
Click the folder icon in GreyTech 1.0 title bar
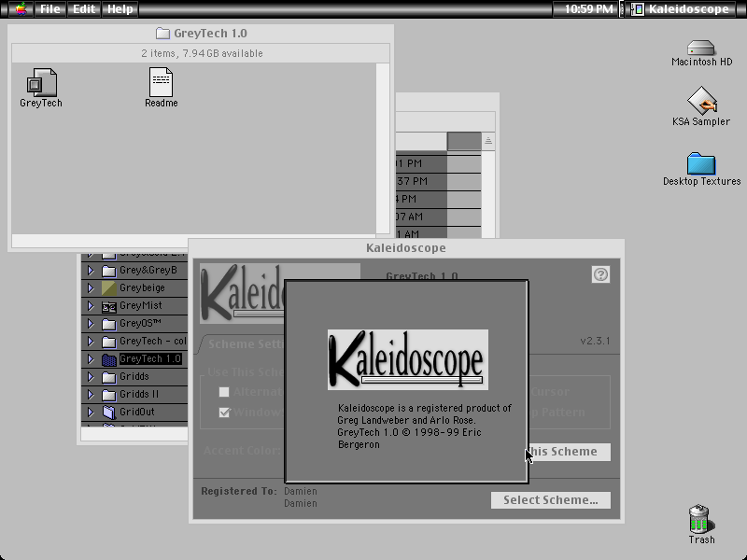162,34
